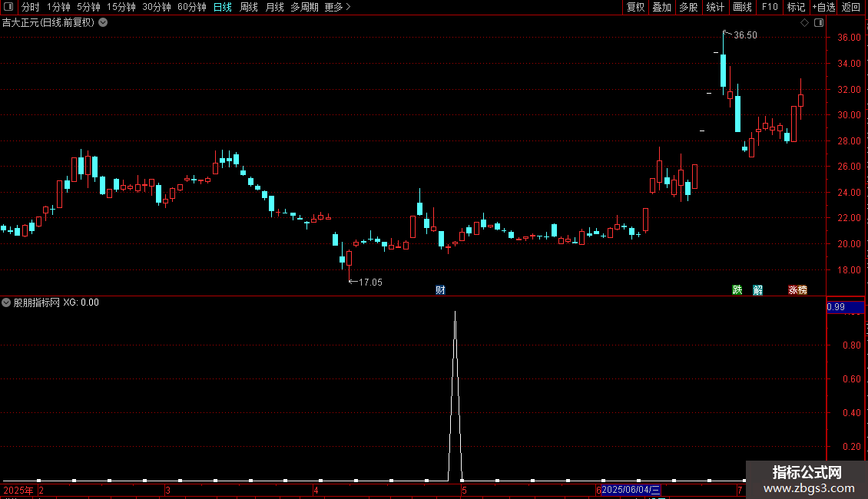Image resolution: width=868 pixels, height=499 pixels.
Task: Click the diamond icon in chart corner
Action: (x=805, y=23)
